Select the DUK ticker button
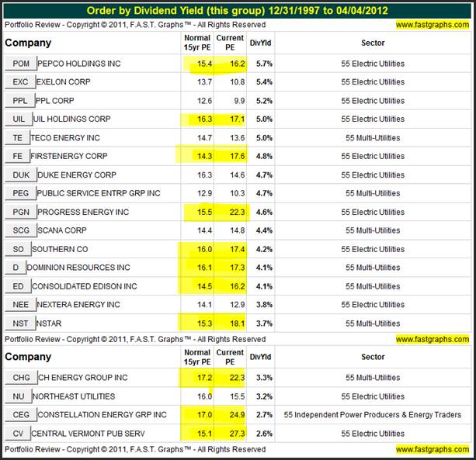 [x=21, y=175]
